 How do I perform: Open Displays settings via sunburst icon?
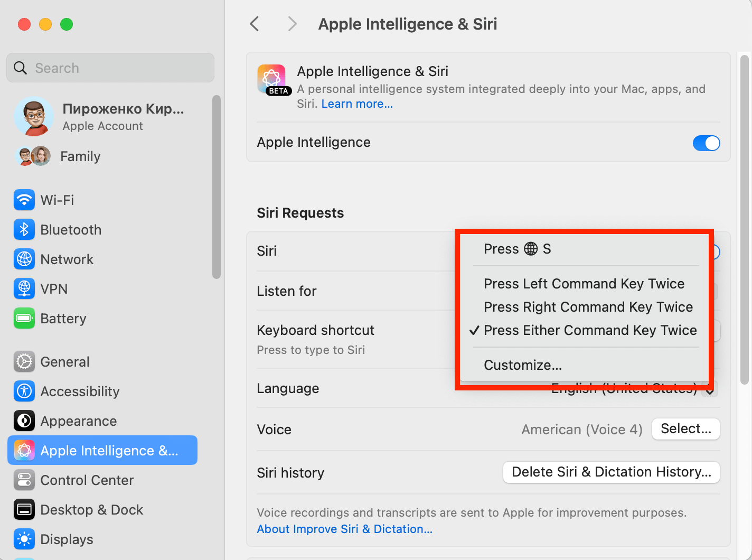click(x=24, y=539)
